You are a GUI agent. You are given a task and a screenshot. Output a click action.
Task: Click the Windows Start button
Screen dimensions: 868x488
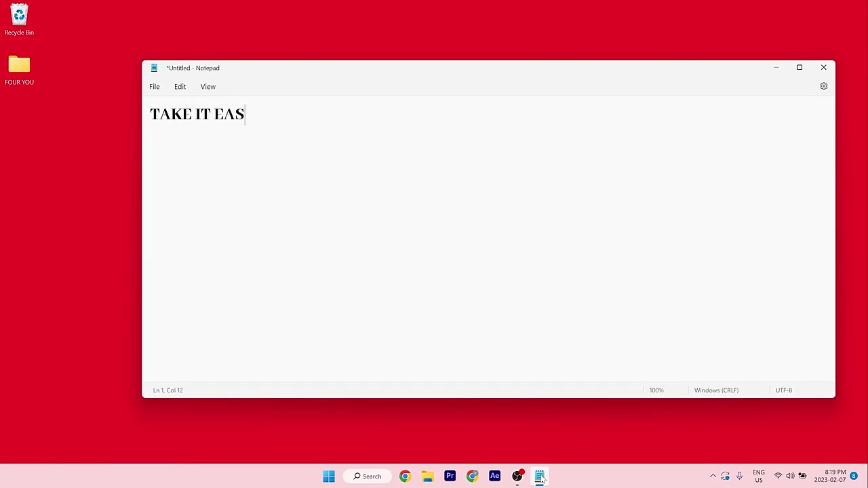[329, 476]
